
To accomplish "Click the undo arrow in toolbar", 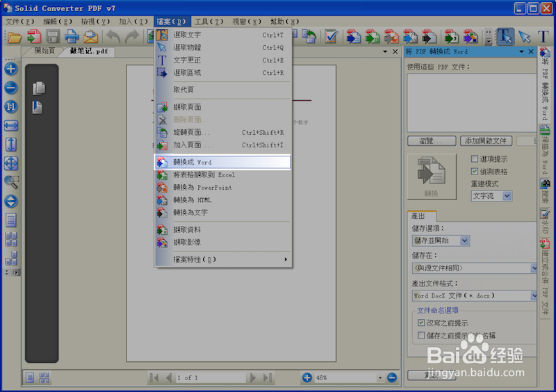I will (x=113, y=37).
